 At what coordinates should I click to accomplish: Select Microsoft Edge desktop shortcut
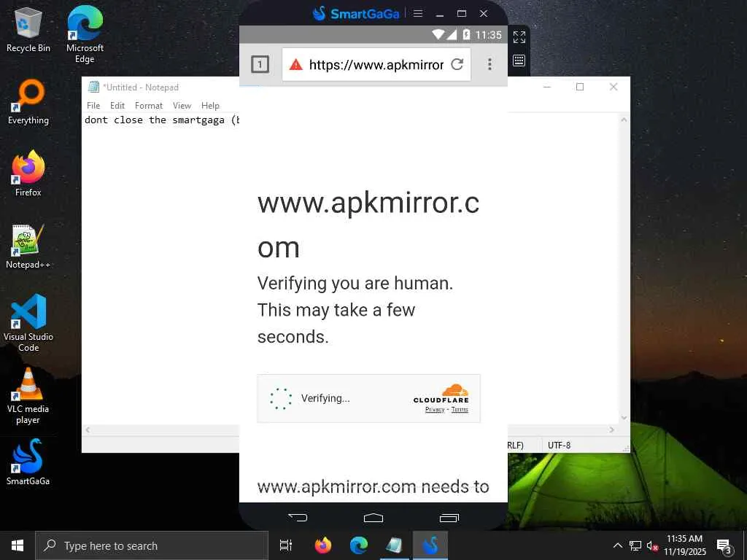point(85,35)
